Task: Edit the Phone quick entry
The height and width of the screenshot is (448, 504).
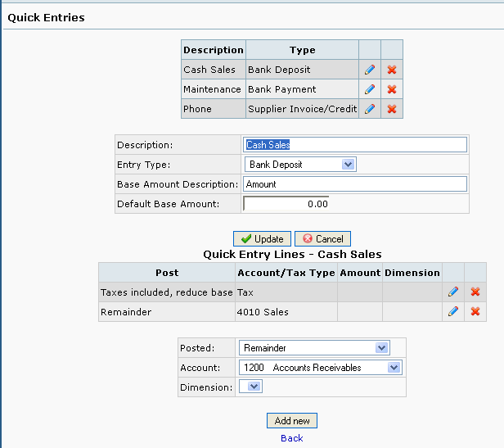Action: (x=370, y=109)
